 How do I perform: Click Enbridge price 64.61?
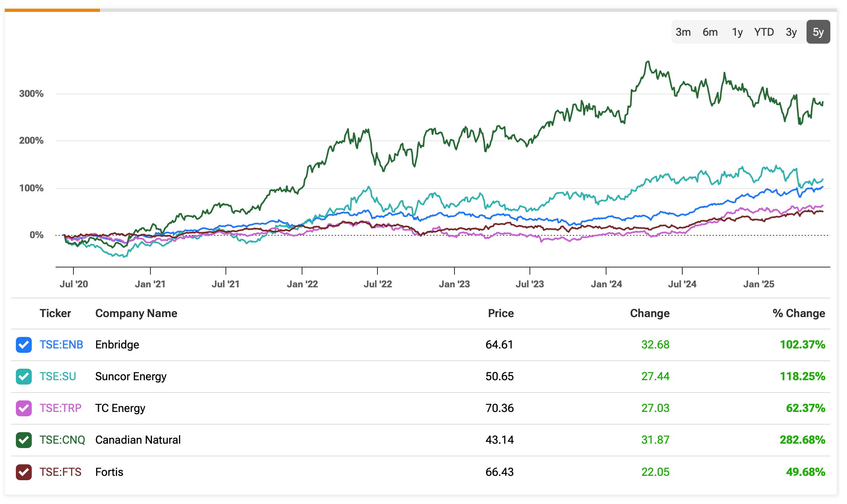tap(499, 344)
